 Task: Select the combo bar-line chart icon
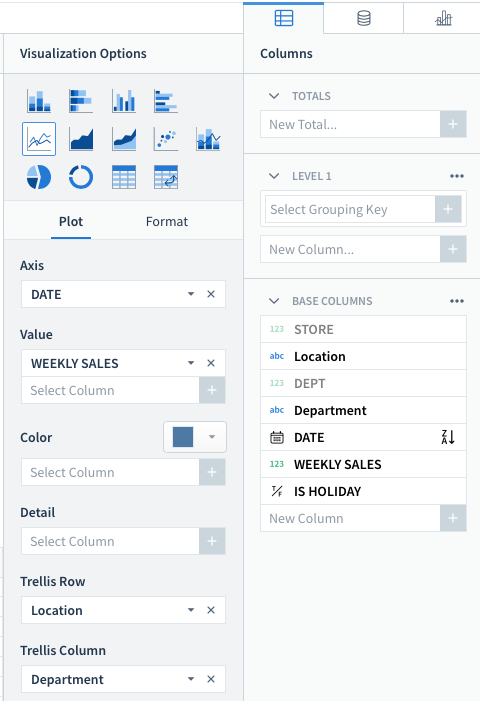click(x=208, y=139)
